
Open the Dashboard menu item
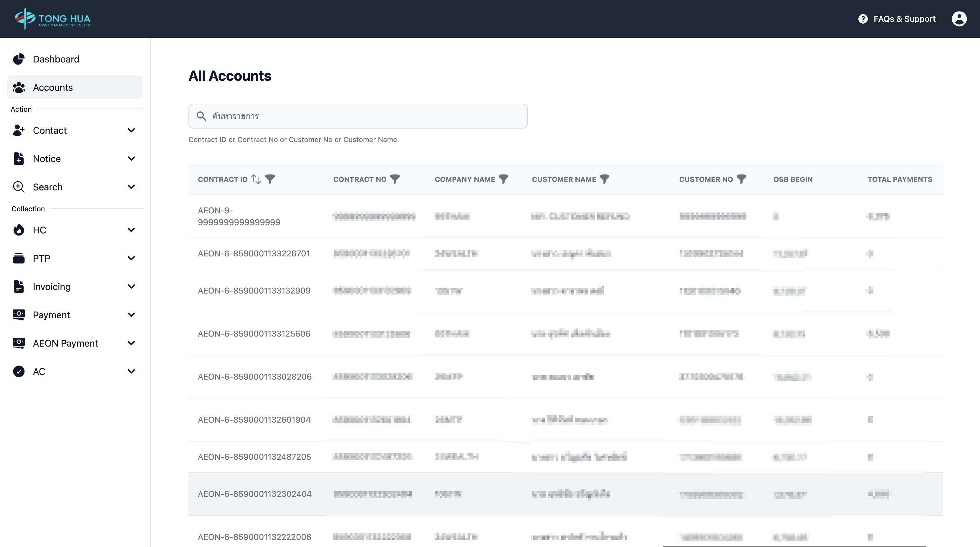(56, 59)
